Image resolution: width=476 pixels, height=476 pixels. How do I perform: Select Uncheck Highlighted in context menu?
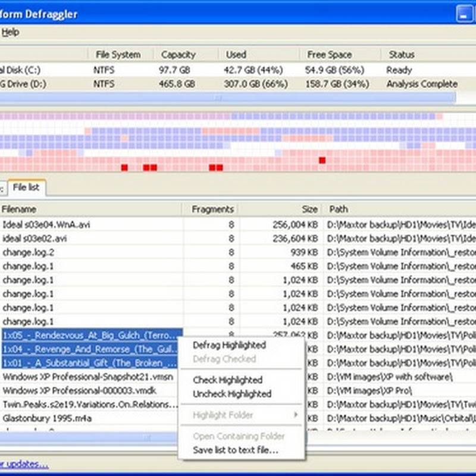pyautogui.click(x=232, y=394)
